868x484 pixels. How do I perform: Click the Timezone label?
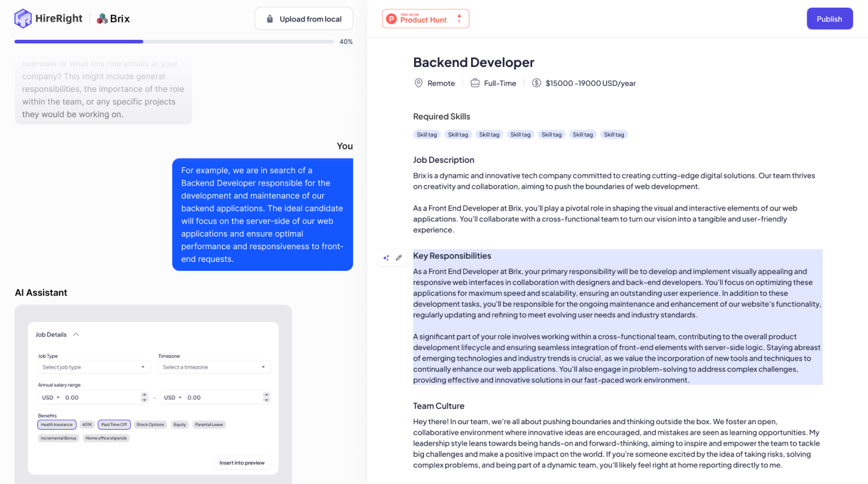[169, 356]
